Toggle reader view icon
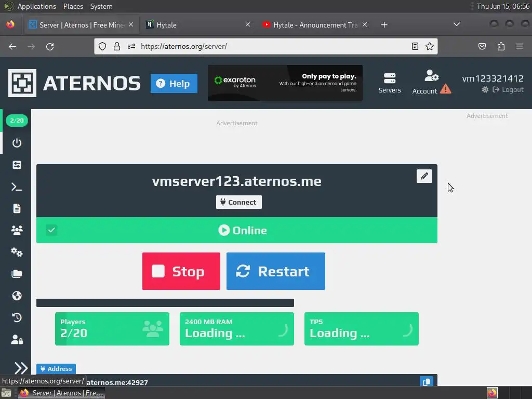This screenshot has height=399, width=532. (x=415, y=46)
